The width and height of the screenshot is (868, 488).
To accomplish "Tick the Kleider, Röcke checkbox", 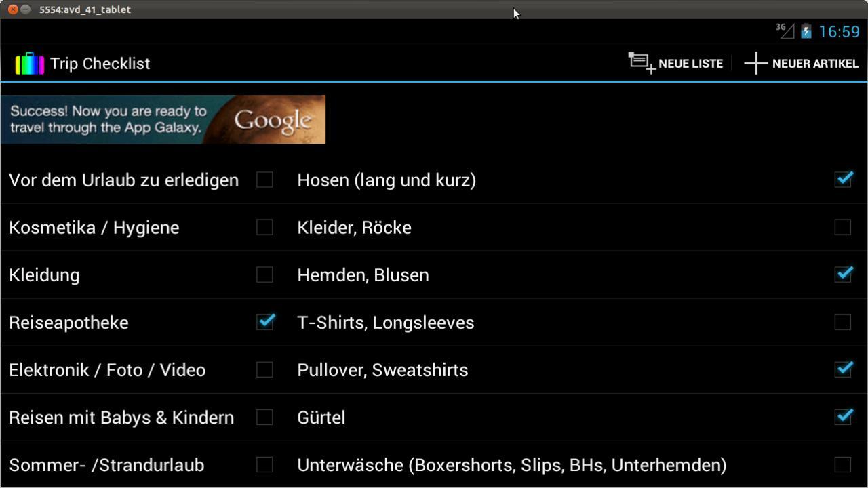I will pyautogui.click(x=842, y=227).
